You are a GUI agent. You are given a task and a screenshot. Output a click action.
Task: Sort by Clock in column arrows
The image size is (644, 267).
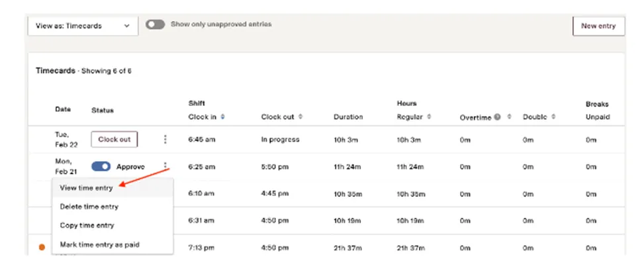point(222,117)
